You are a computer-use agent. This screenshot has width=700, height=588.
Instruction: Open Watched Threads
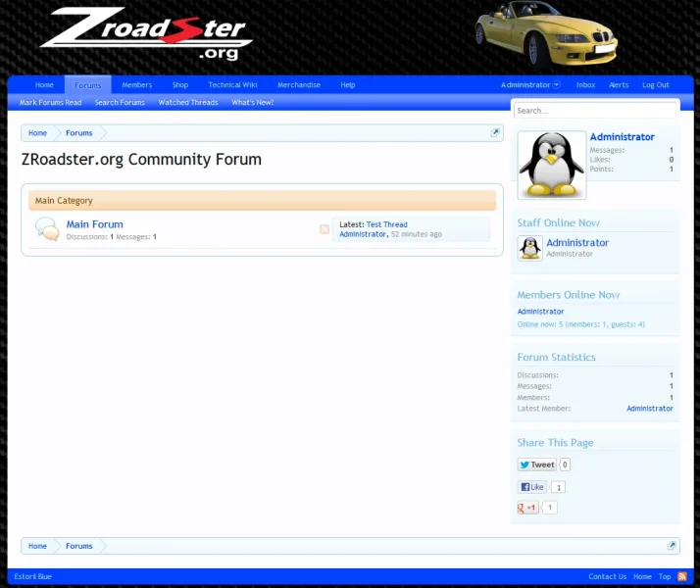[x=188, y=102]
